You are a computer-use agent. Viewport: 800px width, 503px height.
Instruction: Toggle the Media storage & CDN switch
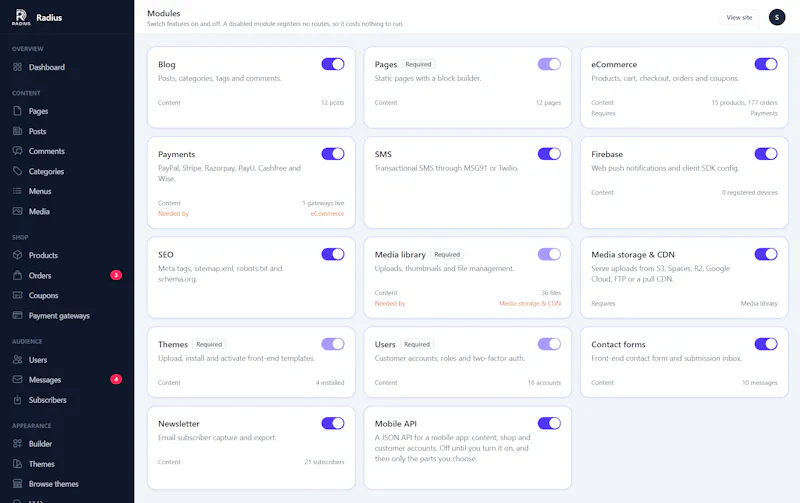point(766,255)
